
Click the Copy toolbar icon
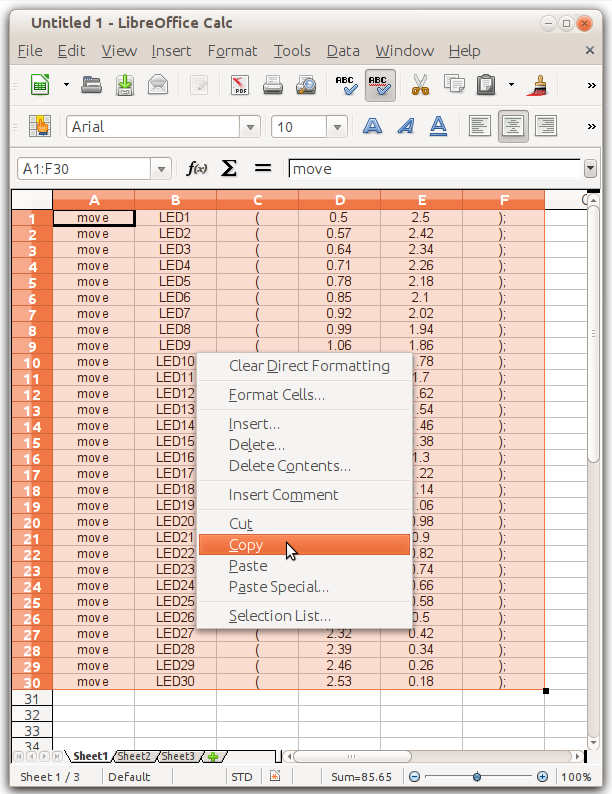pyautogui.click(x=454, y=84)
